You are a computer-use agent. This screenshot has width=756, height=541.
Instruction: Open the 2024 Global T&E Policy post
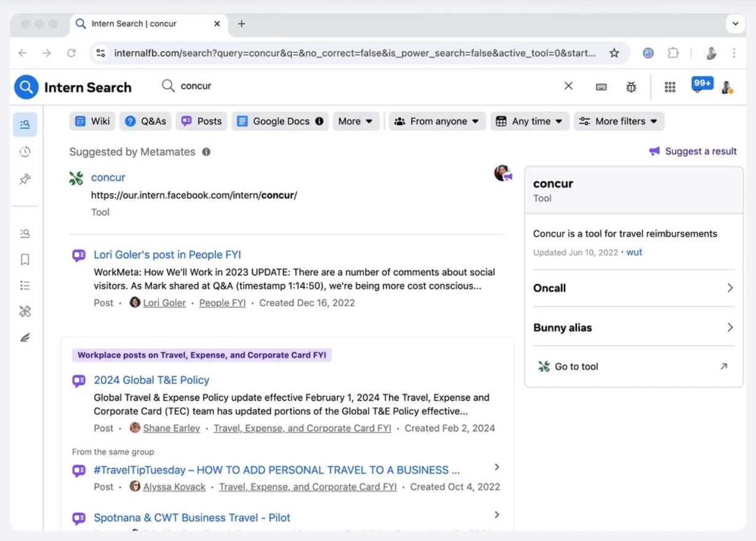point(151,380)
